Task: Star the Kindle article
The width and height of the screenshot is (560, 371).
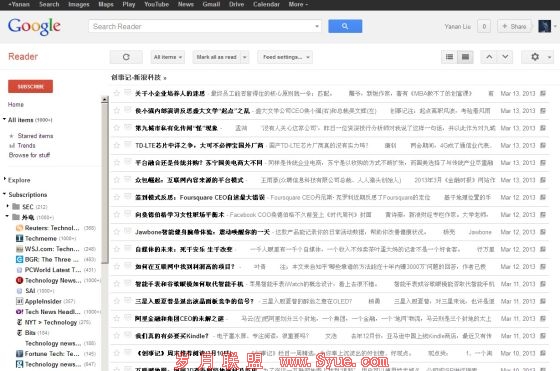Action: (116, 336)
